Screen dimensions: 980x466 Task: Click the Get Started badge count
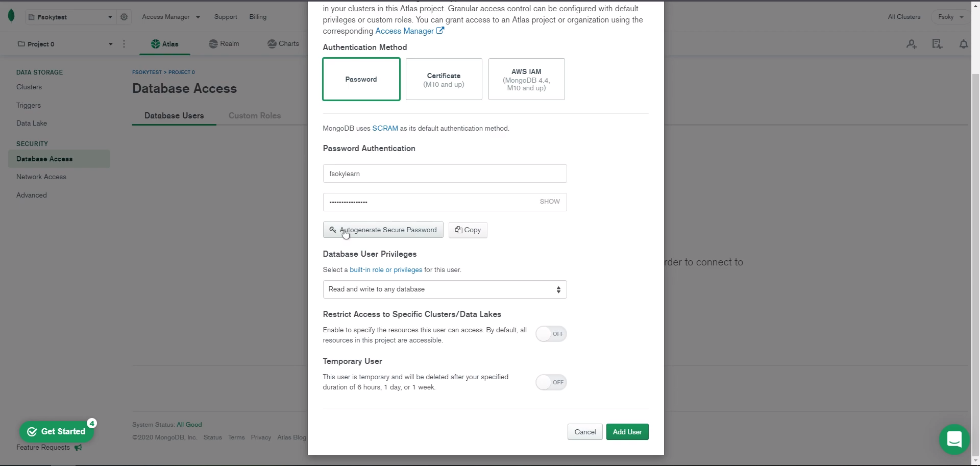click(x=92, y=423)
